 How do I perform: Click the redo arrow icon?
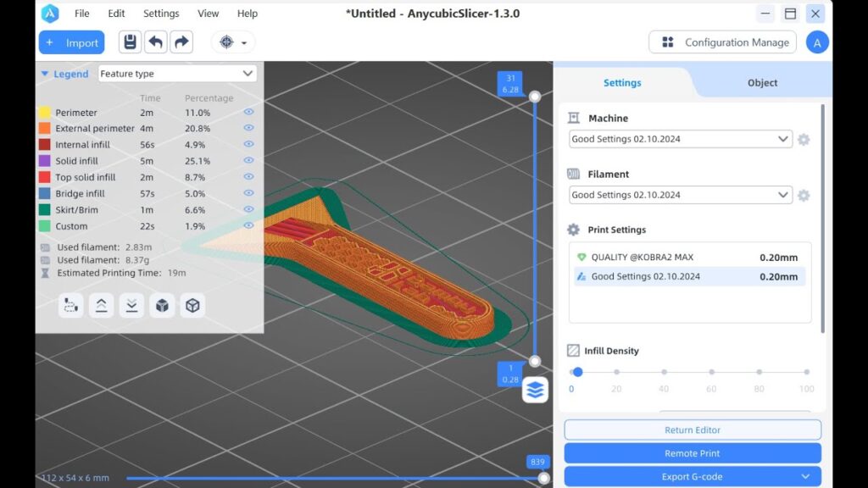pos(181,42)
